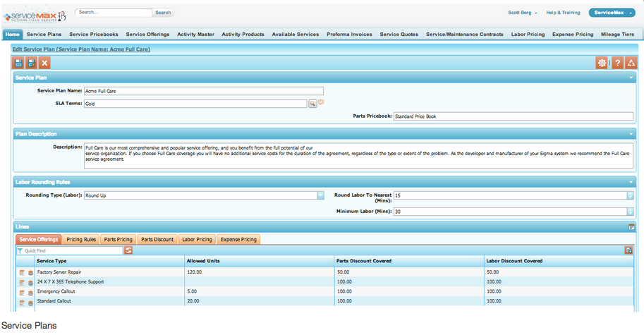
Task: Click delete icon for Emergency Callout row
Action: tap(30, 293)
